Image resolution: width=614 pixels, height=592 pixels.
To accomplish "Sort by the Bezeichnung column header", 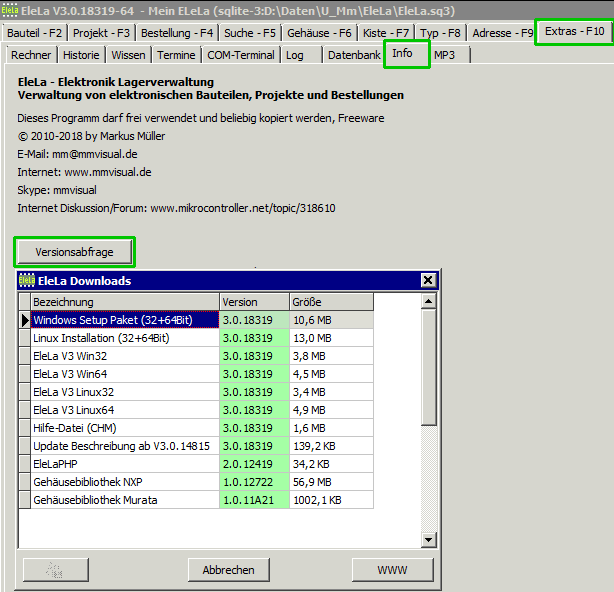I will click(x=125, y=302).
